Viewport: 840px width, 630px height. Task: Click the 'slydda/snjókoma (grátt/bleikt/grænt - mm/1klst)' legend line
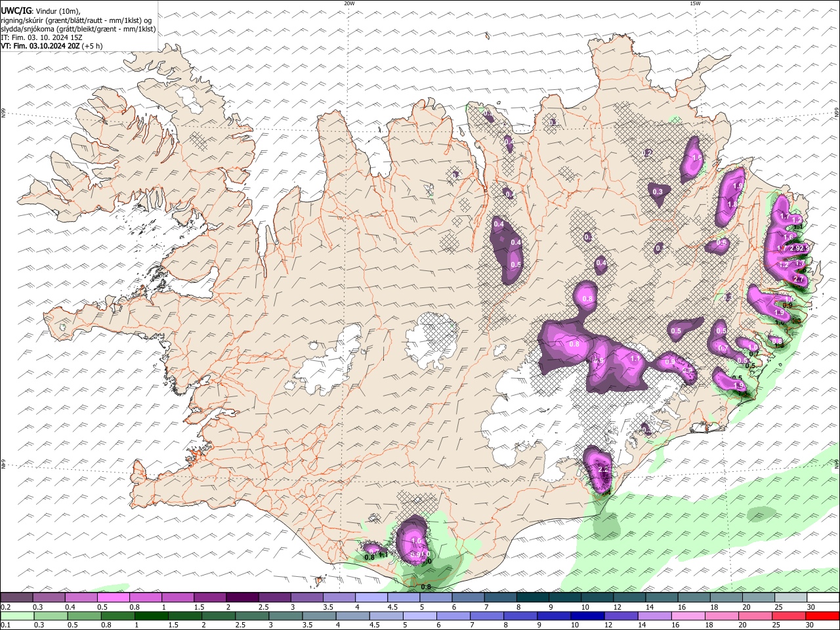coord(78,29)
